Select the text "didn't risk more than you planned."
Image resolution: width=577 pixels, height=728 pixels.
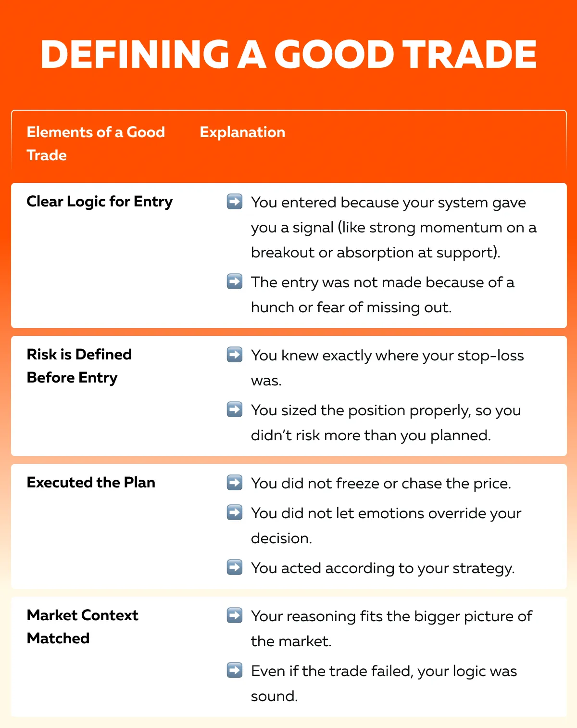[371, 435]
